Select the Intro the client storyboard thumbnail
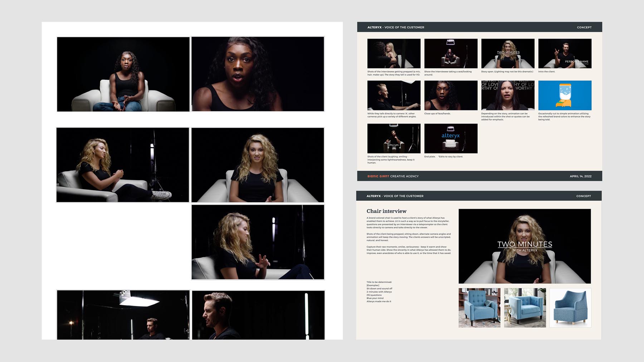 tap(565, 54)
